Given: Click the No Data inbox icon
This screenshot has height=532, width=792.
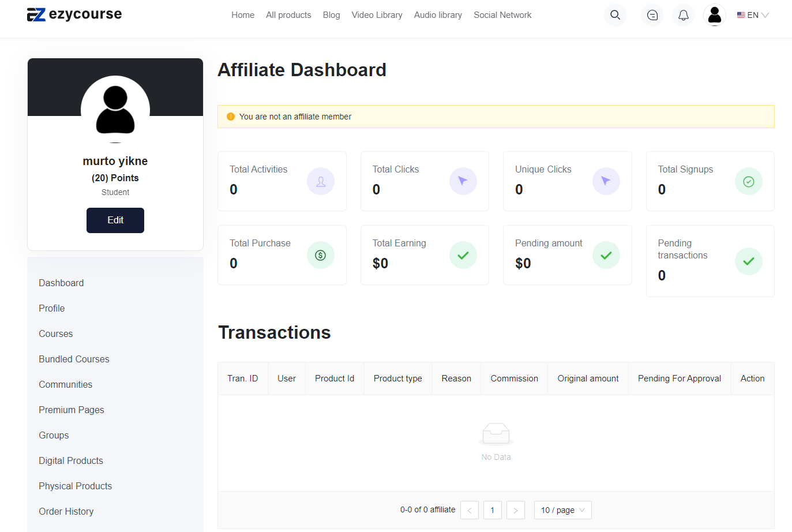Looking at the screenshot, I should (x=496, y=434).
